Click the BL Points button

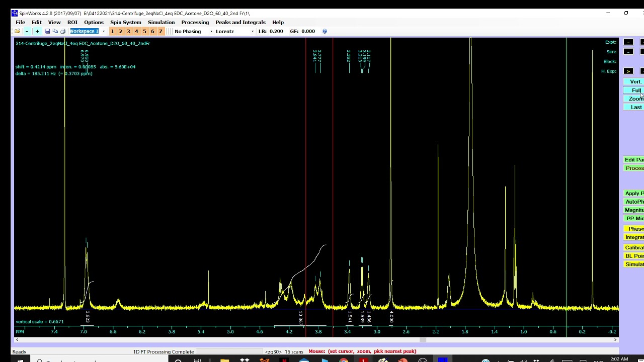tap(634, 256)
